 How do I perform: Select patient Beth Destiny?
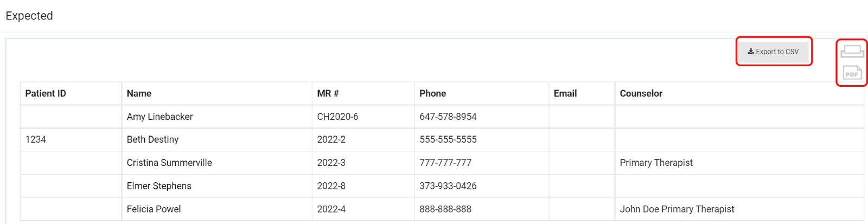(x=152, y=139)
